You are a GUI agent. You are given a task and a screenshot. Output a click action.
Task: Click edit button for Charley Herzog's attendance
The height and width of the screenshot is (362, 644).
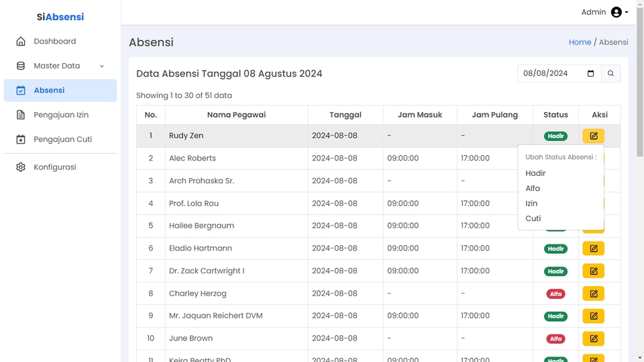click(593, 293)
